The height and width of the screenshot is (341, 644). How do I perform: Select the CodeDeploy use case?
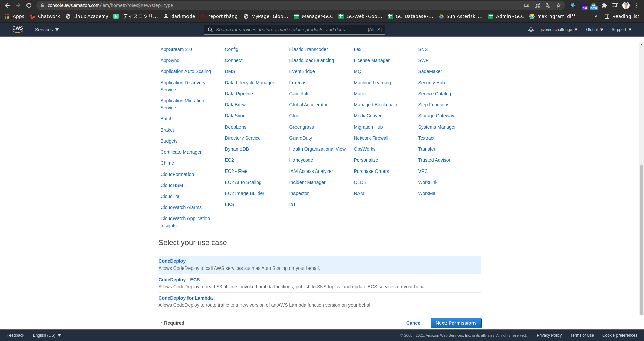pos(172,261)
